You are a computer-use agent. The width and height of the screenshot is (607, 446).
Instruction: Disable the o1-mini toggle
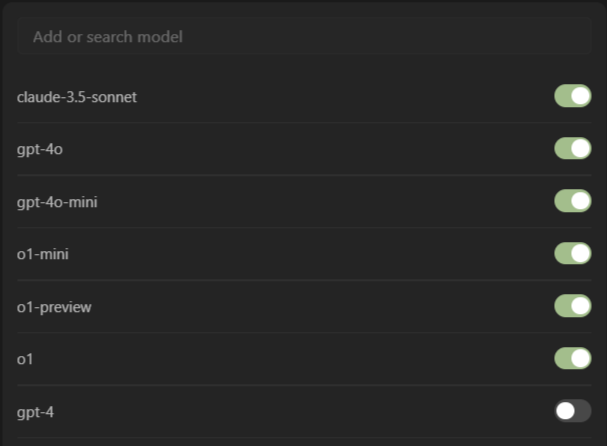(573, 254)
